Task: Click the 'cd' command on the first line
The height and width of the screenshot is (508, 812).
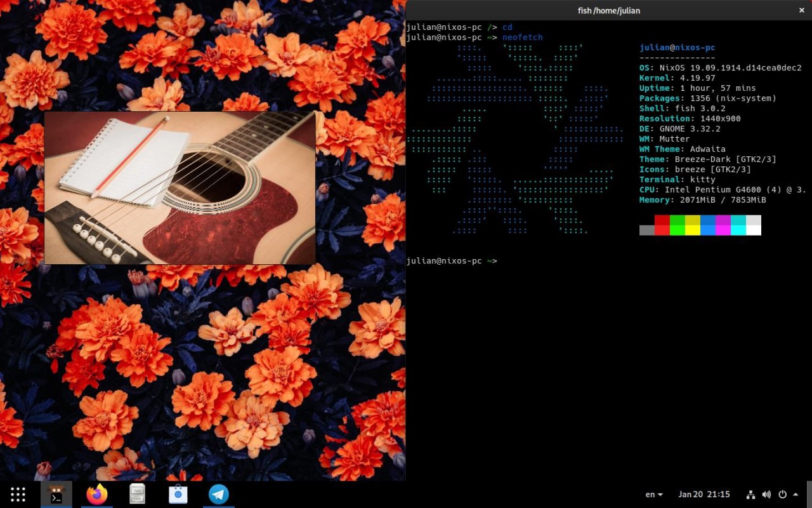Action: click(507, 27)
